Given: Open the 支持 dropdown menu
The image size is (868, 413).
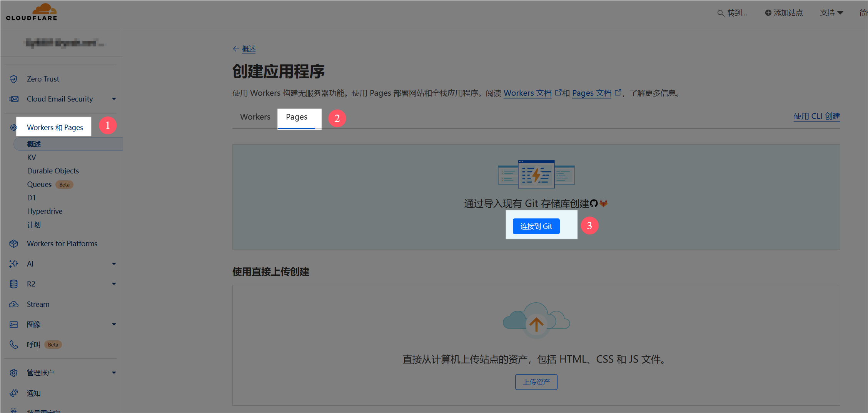Looking at the screenshot, I should [831, 13].
